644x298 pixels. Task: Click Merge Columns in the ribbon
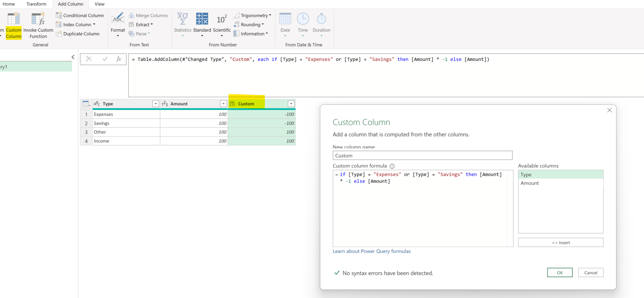point(148,15)
